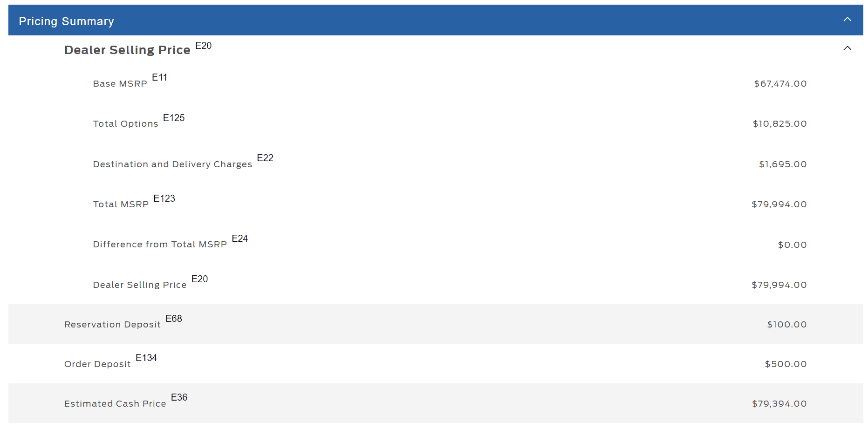Open footnote E68 next to Reservation Deposit

pos(174,319)
